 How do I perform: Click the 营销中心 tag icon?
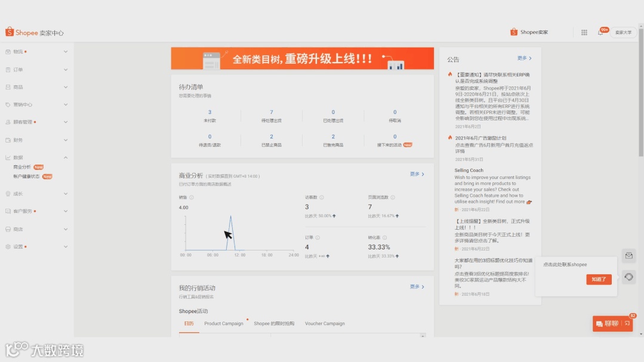8,104
